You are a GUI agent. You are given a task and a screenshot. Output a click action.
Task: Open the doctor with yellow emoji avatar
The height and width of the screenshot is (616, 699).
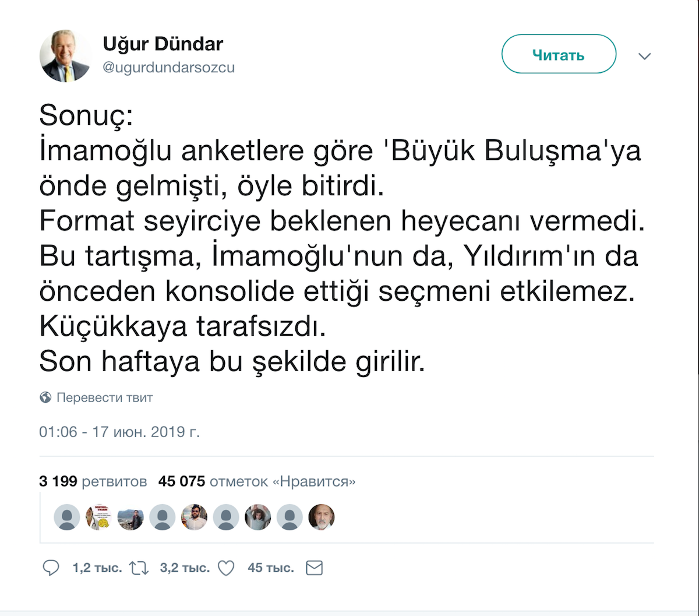(98, 517)
